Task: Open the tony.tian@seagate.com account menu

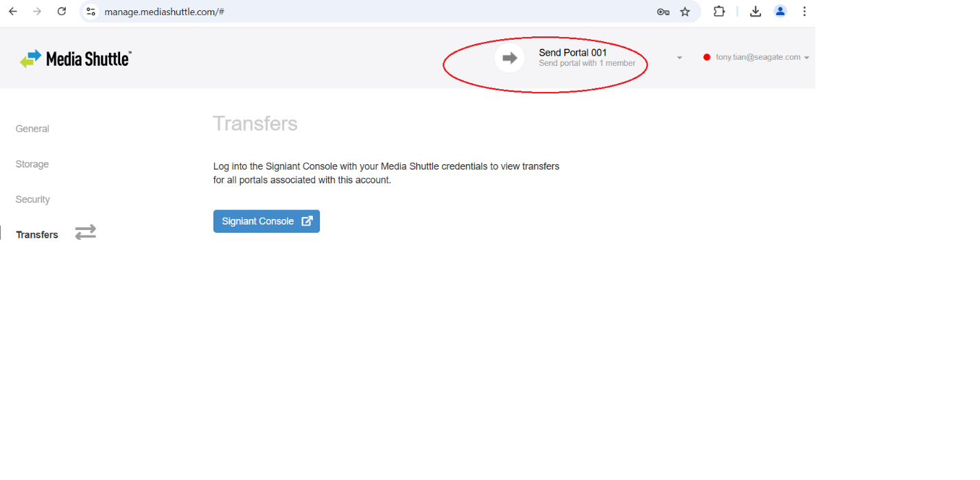Action: [758, 58]
